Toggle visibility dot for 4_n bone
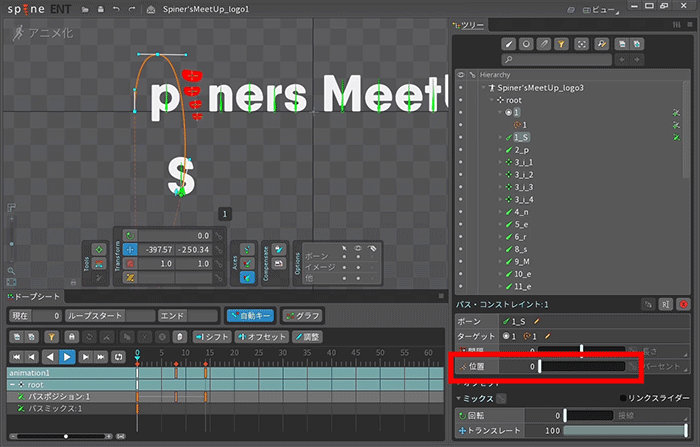 461,212
